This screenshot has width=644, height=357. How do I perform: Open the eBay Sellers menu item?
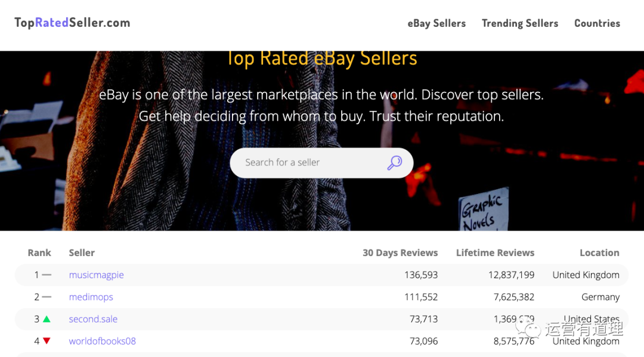click(x=436, y=23)
